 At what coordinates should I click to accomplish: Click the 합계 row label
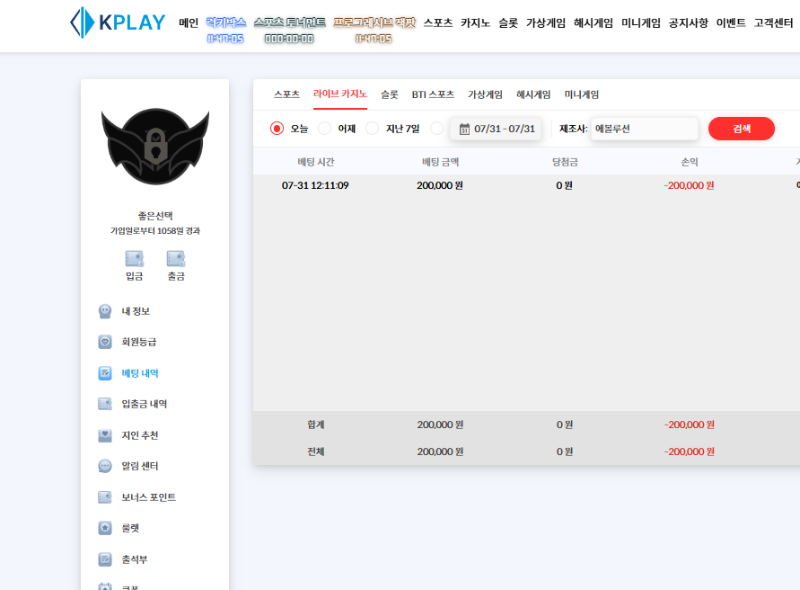(316, 425)
